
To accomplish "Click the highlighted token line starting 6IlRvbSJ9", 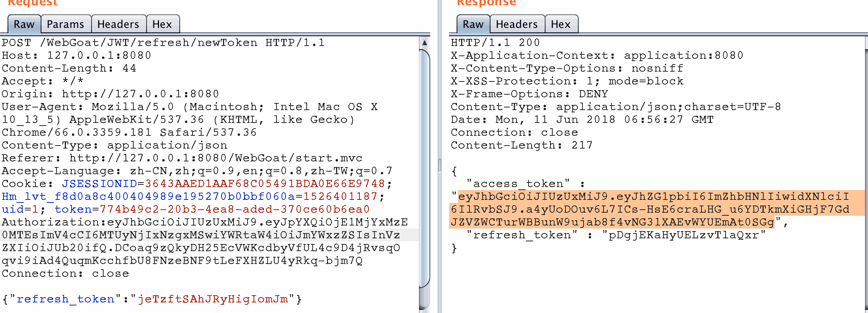I will 650,209.
